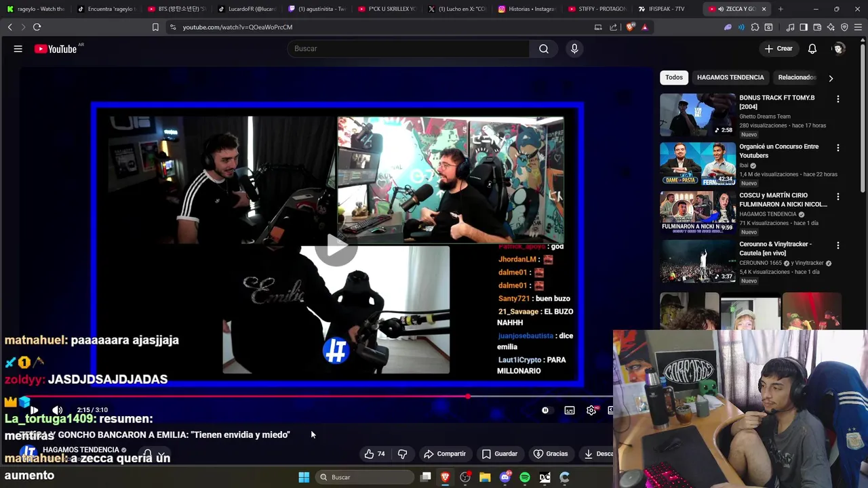Switch to the agustinitia Twitch tab
868x488 pixels.
317,9
